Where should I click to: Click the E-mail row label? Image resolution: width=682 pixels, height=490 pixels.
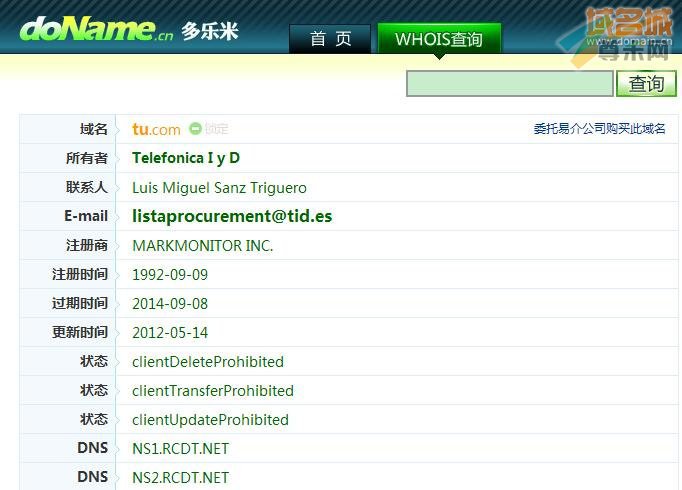click(x=86, y=216)
